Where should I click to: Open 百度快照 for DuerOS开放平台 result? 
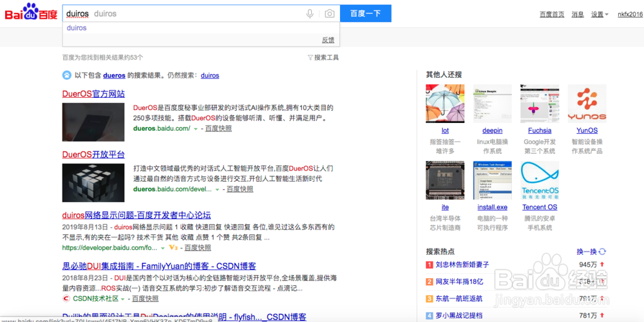coord(240,189)
